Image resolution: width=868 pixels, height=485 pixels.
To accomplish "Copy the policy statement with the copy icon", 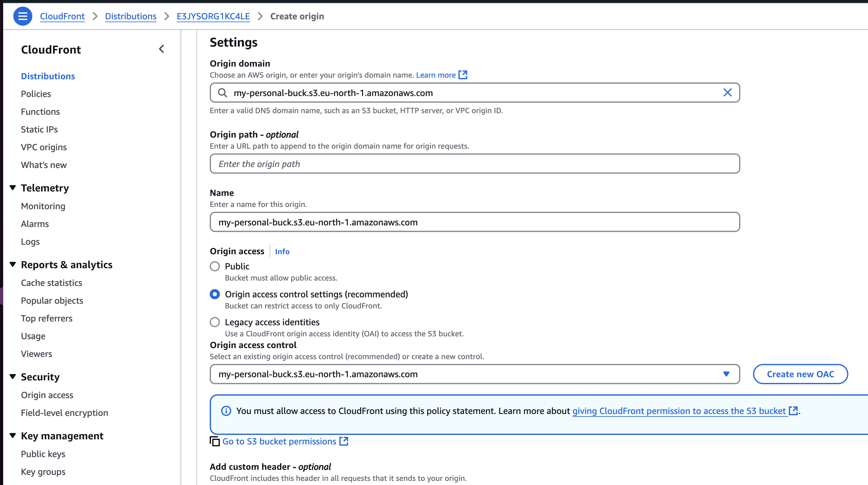I will (215, 441).
